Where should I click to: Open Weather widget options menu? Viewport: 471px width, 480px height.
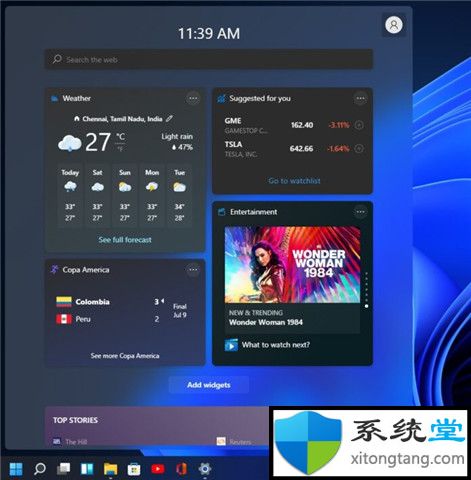193,98
